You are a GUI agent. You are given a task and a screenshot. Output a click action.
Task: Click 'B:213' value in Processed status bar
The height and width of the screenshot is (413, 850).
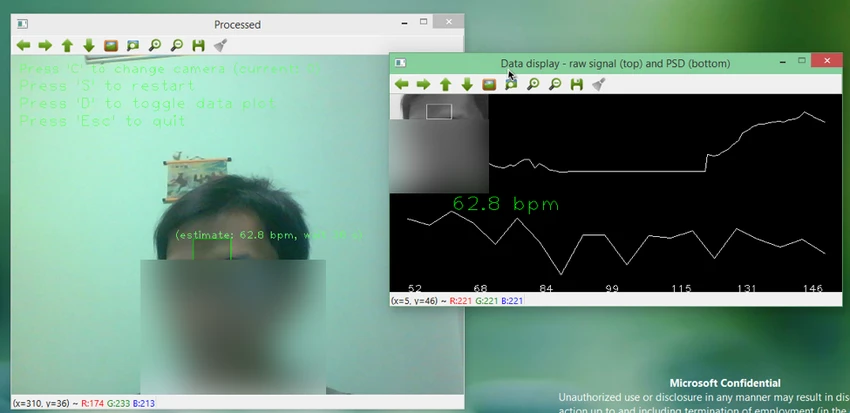click(144, 403)
